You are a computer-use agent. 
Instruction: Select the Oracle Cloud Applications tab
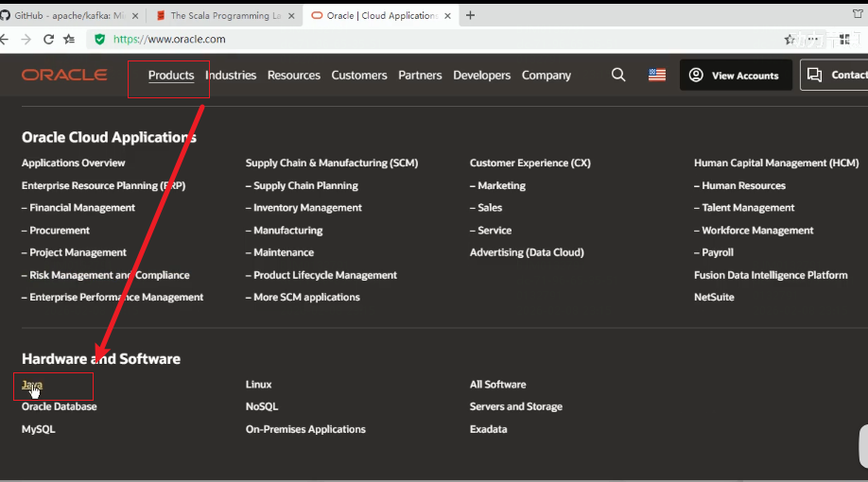pyautogui.click(x=381, y=15)
